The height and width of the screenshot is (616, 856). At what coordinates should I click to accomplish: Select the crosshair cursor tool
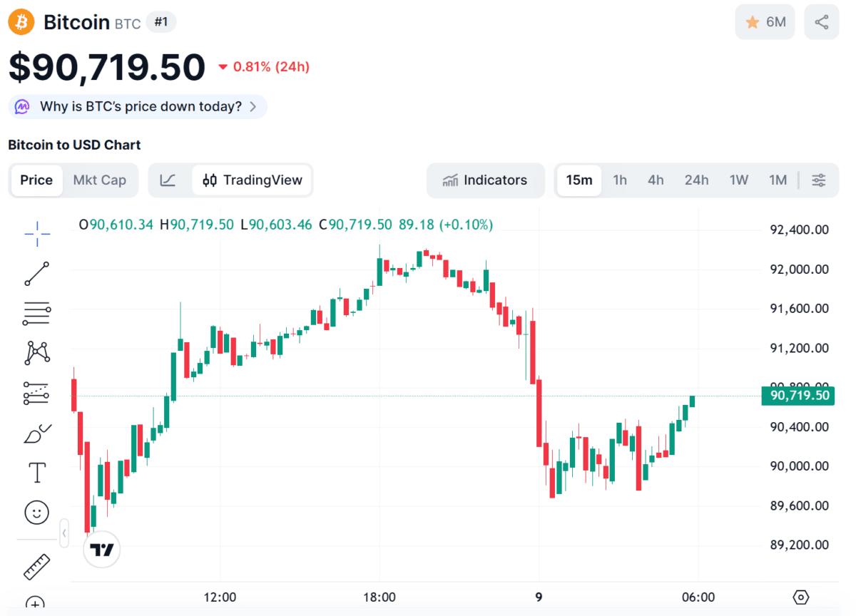coord(37,232)
